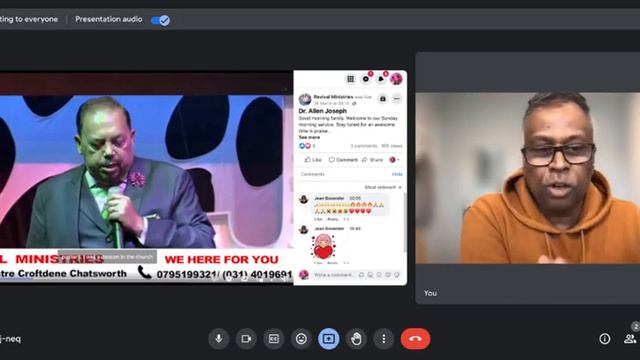Open Facebook notifications bell
This screenshot has width=640, height=360.
pyautogui.click(x=381, y=79)
